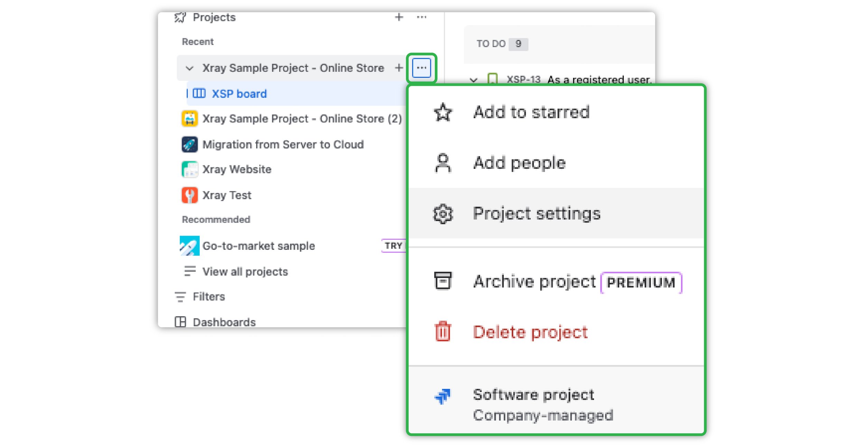Select the XSP board icon
The image size is (868, 447).
(199, 93)
